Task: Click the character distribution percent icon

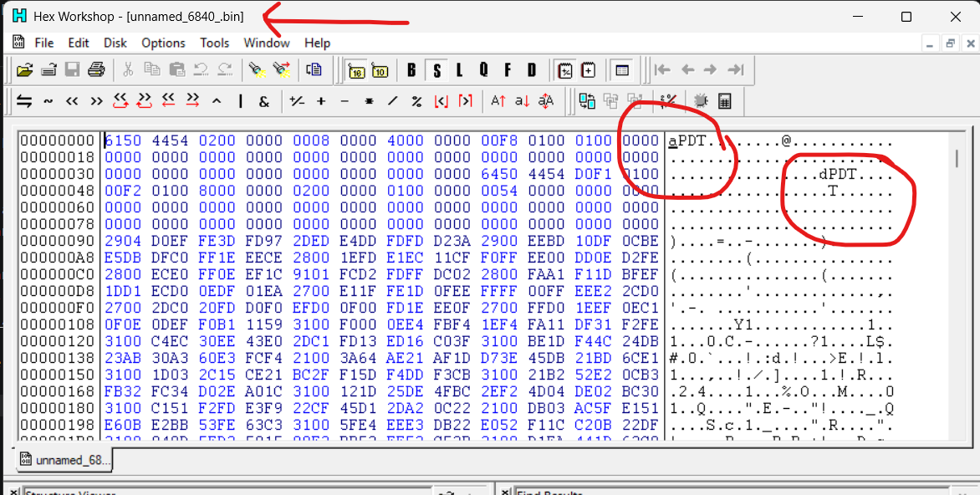Action: pyautogui.click(x=668, y=100)
